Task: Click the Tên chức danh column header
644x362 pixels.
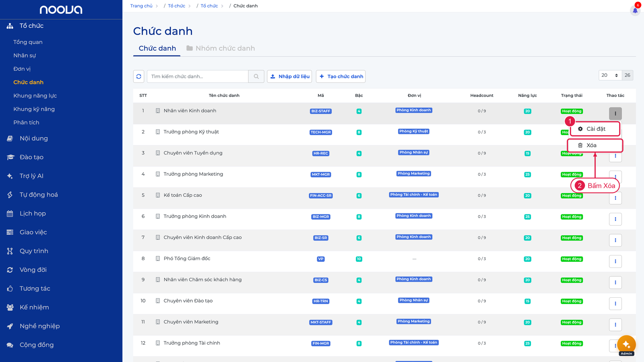Action: pyautogui.click(x=224, y=96)
